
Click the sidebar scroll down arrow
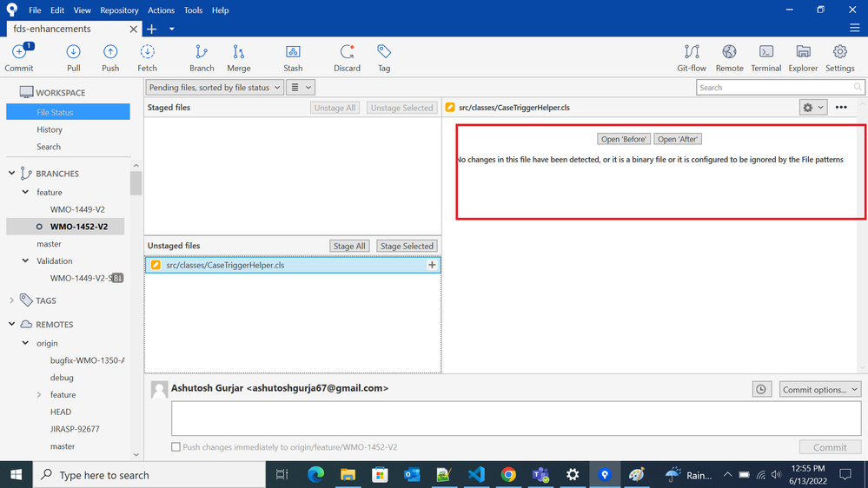point(136,455)
